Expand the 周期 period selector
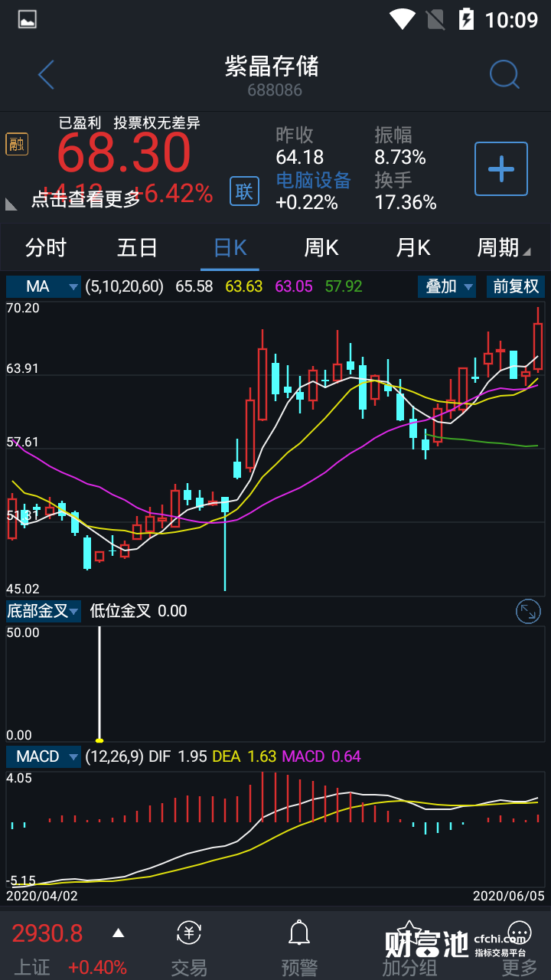The width and height of the screenshot is (551, 980). [x=503, y=248]
